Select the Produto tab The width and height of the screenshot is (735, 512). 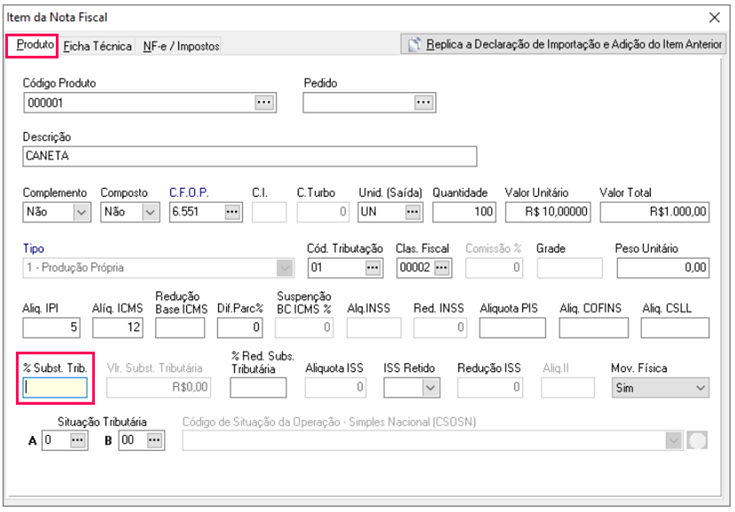coord(35,45)
